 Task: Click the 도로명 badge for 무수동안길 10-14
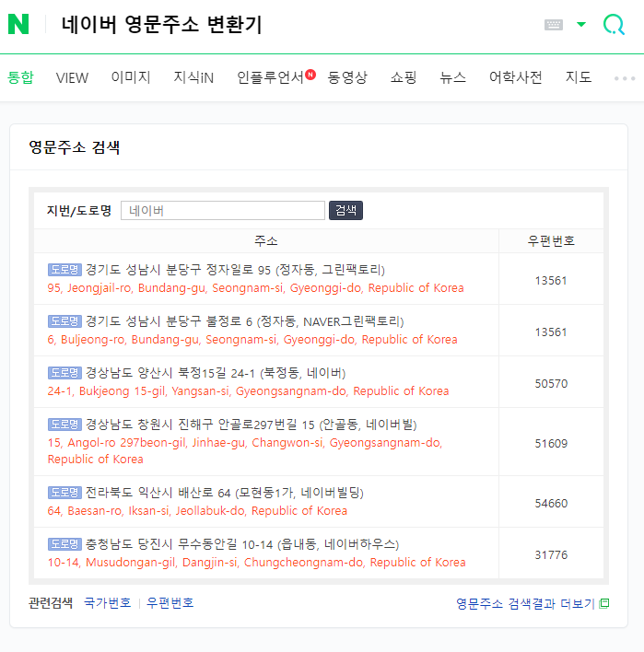[x=64, y=544]
